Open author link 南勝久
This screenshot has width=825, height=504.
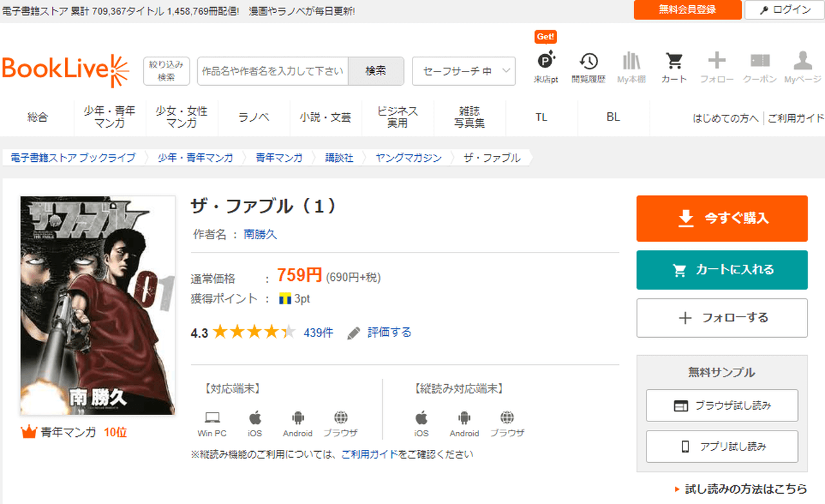click(260, 235)
